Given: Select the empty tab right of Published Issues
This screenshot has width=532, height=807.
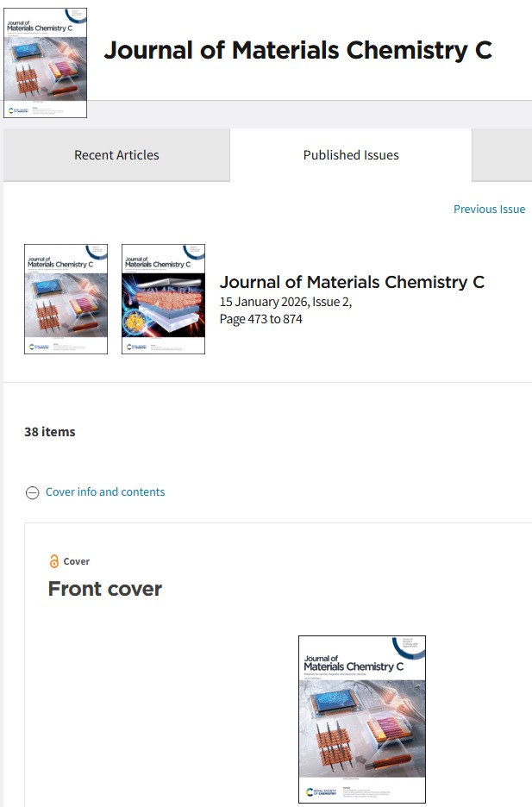Looking at the screenshot, I should coord(501,155).
